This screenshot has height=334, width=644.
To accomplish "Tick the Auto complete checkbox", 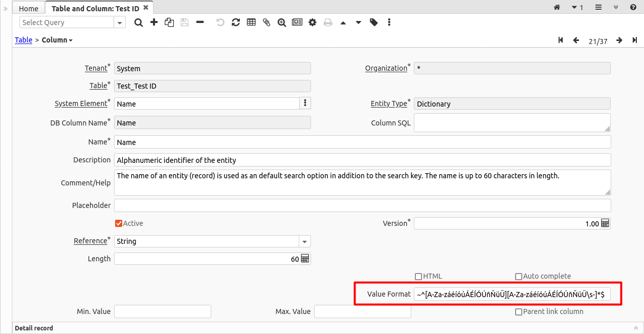I will [x=519, y=277].
